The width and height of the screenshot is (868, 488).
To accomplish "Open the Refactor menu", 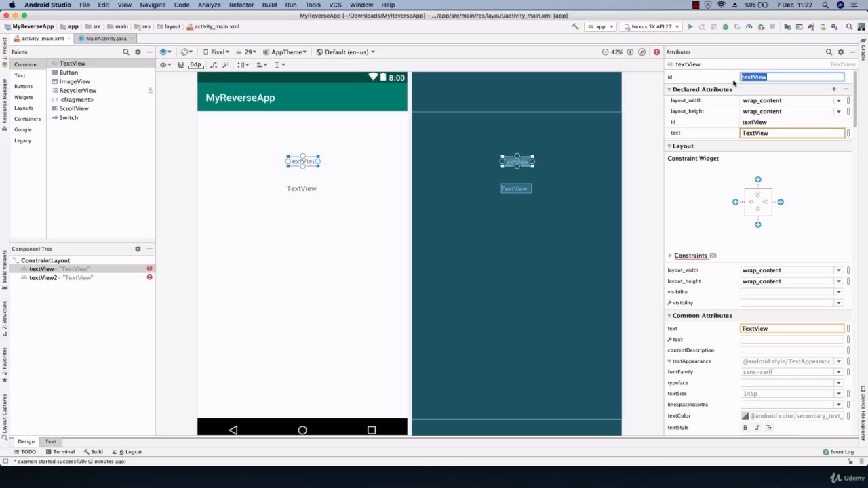I will click(x=241, y=5).
